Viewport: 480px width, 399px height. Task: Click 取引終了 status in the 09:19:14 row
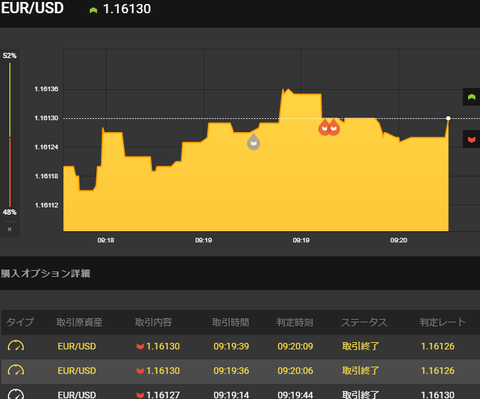[361, 395]
